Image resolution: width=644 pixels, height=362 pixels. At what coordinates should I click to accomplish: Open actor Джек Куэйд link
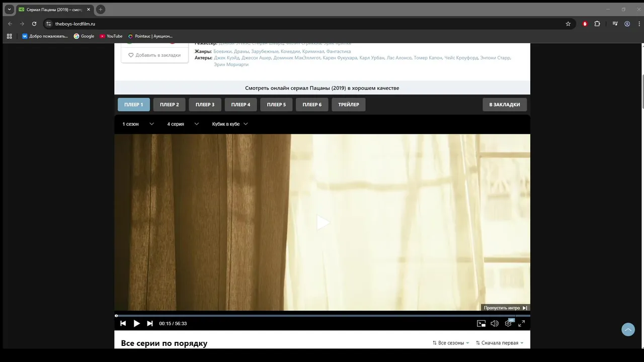[226, 58]
